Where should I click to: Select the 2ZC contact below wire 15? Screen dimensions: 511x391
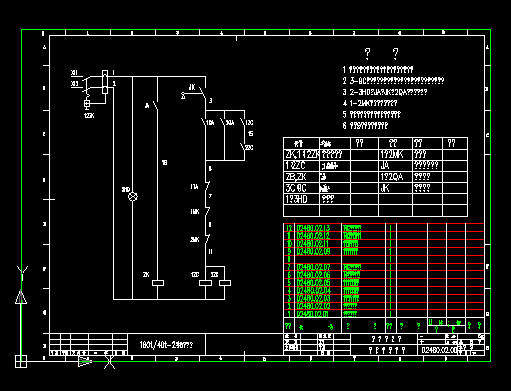tap(243, 147)
